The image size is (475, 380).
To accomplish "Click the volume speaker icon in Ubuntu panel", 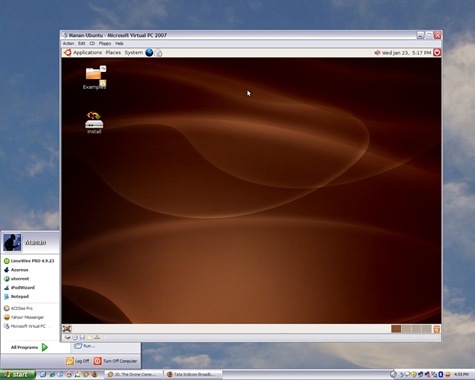I will 377,53.
